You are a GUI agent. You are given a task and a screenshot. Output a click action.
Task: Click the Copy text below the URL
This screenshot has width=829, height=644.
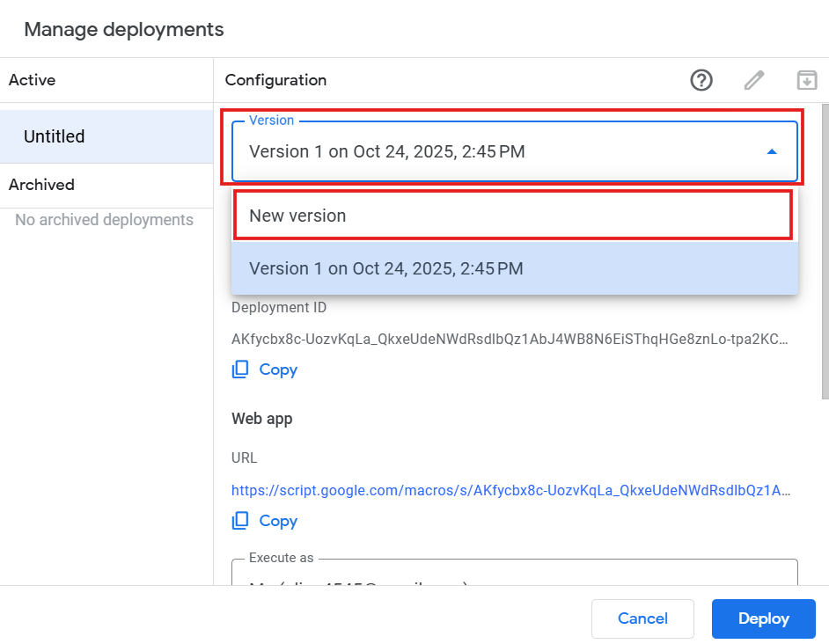pyautogui.click(x=278, y=521)
